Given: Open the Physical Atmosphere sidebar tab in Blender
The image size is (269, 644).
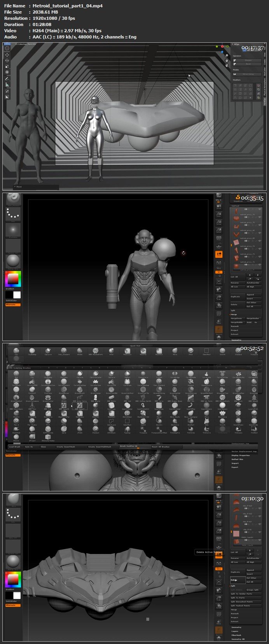Looking at the screenshot, I should point(265,87).
